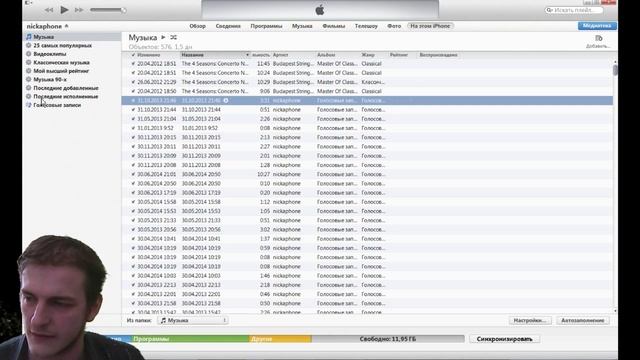Viewport: 640px width, 360px height.
Task: Click the green Программы capacity segment
Action: pyautogui.click(x=190, y=339)
